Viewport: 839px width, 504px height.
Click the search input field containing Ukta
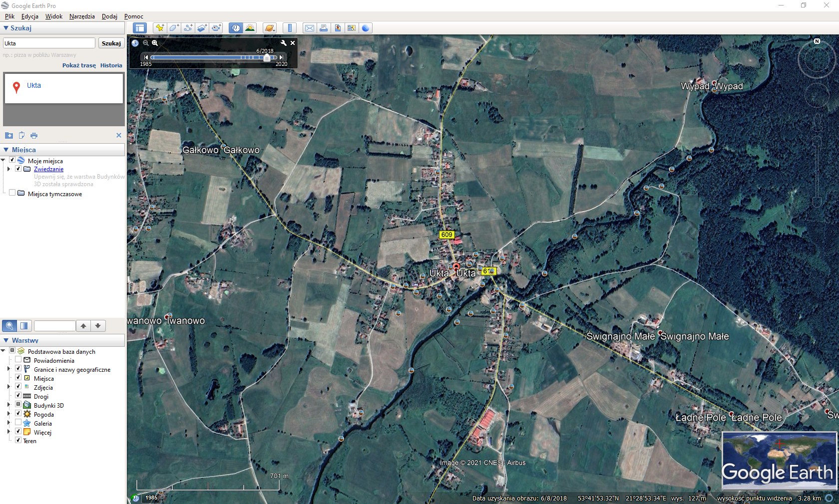[49, 43]
